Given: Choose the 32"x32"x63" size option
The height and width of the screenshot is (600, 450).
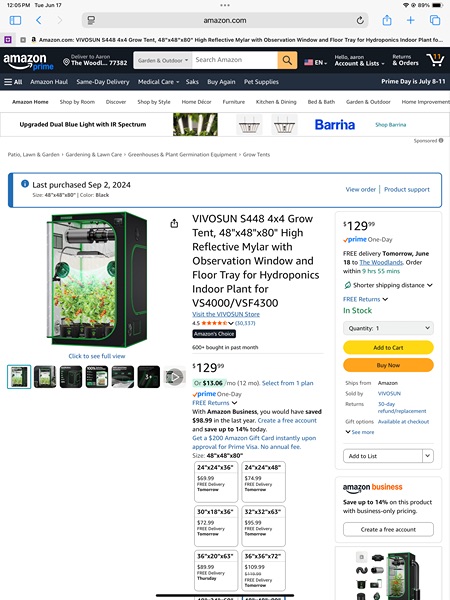Looking at the screenshot, I should click(x=263, y=526).
